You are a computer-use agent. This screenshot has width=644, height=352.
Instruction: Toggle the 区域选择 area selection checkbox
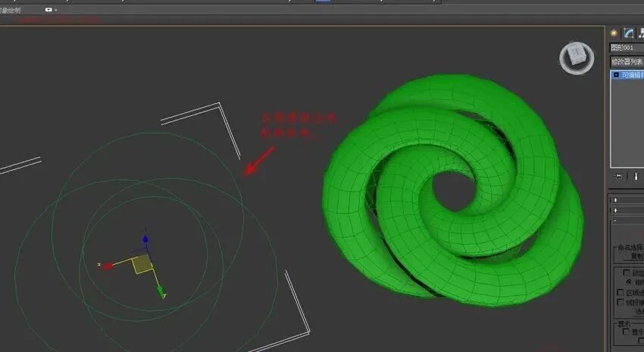621,292
